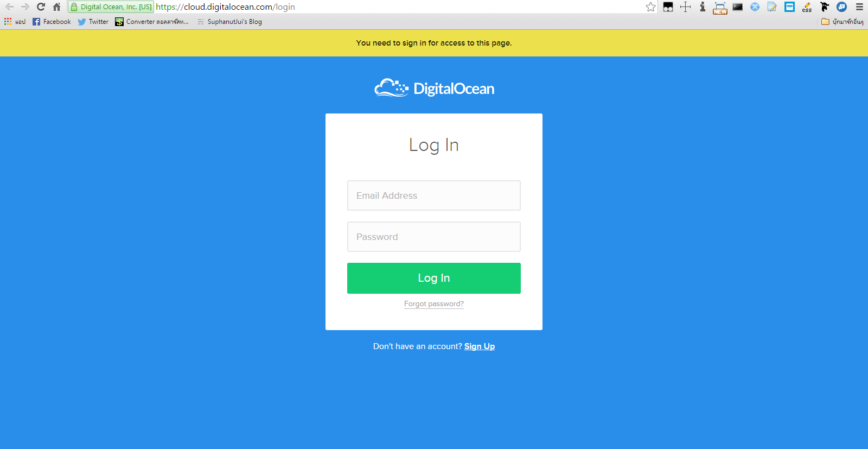The height and width of the screenshot is (449, 868).
Task: Focus the Email Address field
Action: pyautogui.click(x=434, y=195)
